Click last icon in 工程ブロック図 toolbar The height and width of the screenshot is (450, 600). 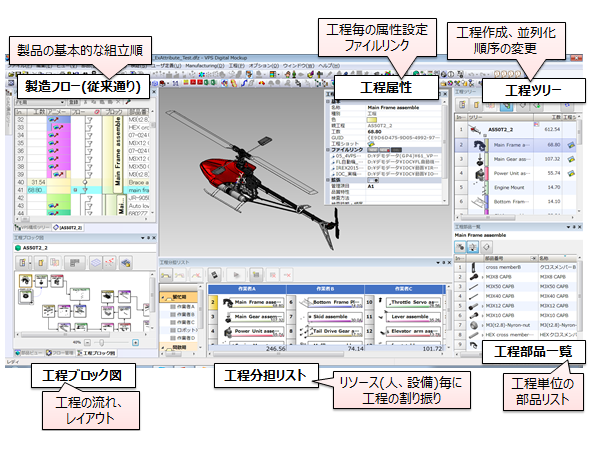click(x=126, y=262)
